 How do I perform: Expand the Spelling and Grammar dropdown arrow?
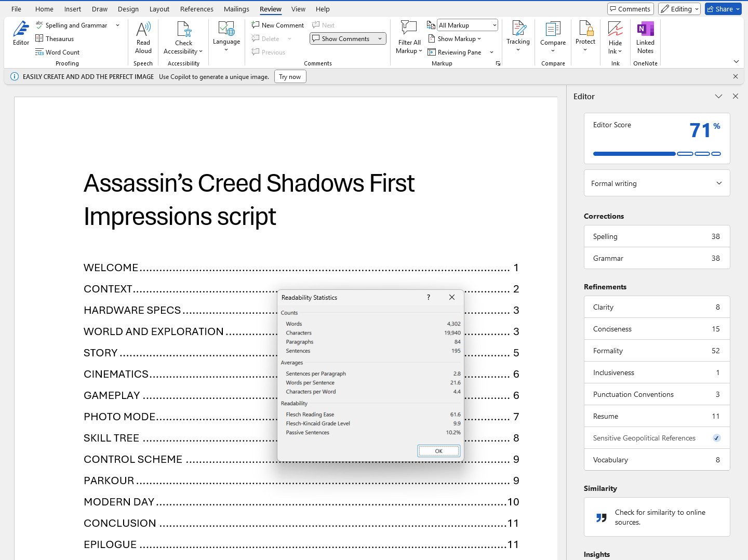click(x=118, y=25)
